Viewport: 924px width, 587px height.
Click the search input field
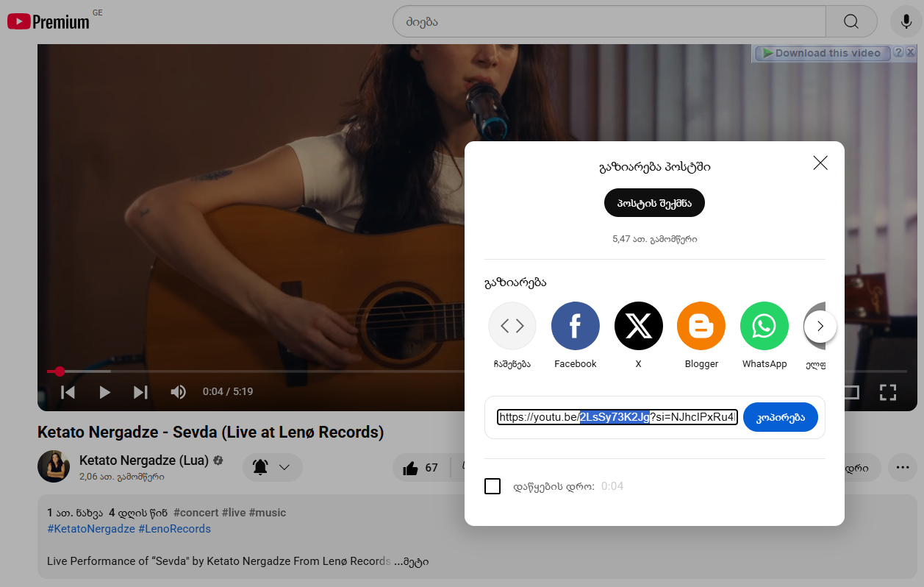click(x=609, y=21)
